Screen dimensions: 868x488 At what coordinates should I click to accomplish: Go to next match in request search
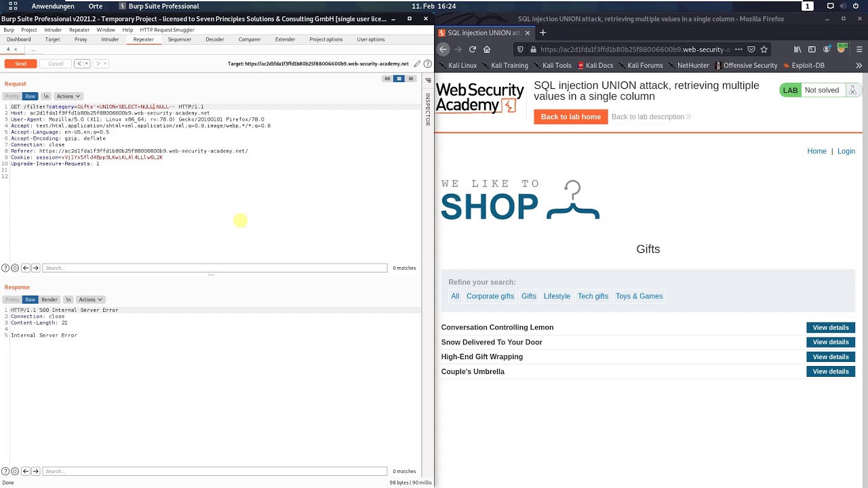pyautogui.click(x=36, y=268)
